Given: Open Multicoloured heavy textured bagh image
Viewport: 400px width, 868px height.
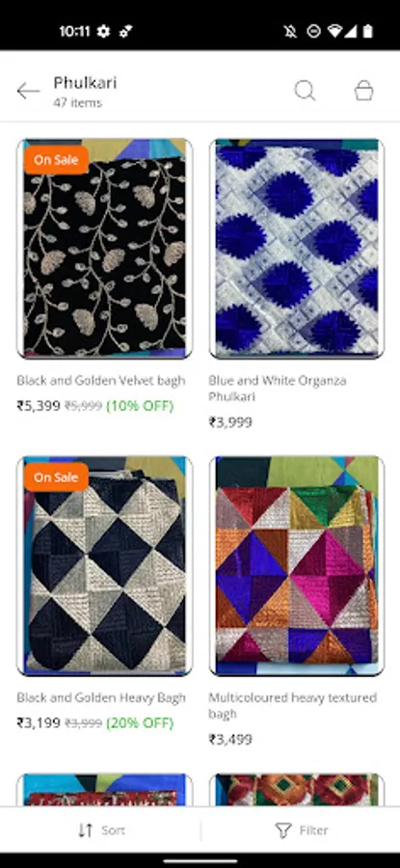Looking at the screenshot, I should [x=297, y=565].
